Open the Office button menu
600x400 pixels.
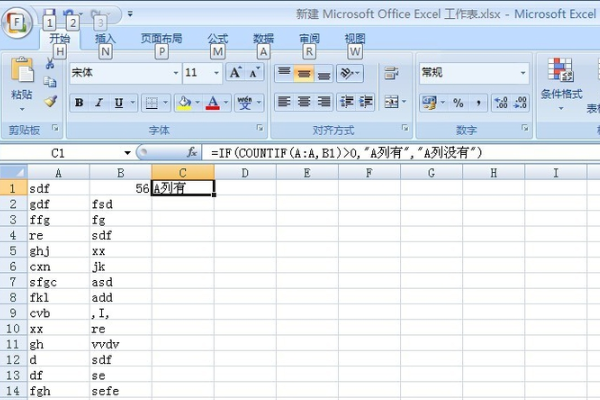(17, 23)
